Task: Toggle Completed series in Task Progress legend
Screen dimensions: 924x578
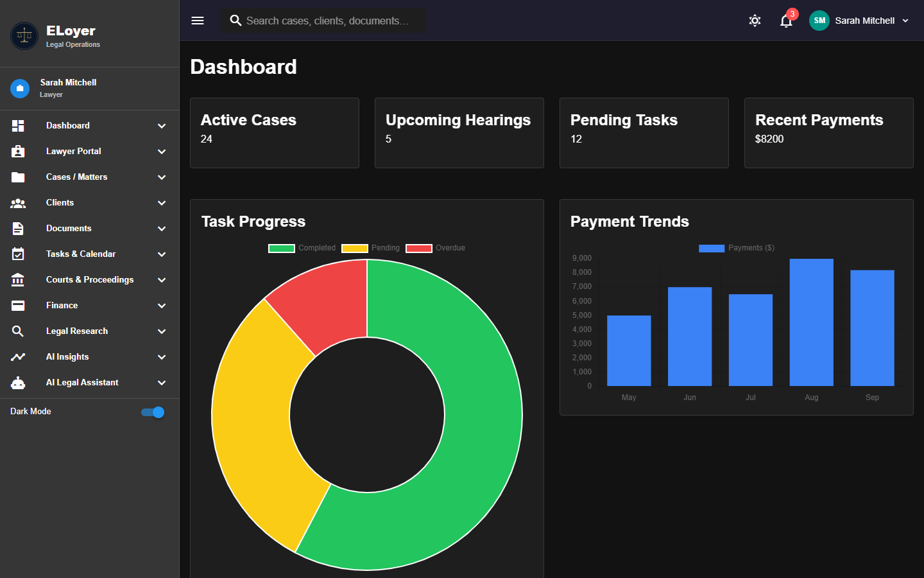Action: coord(302,248)
